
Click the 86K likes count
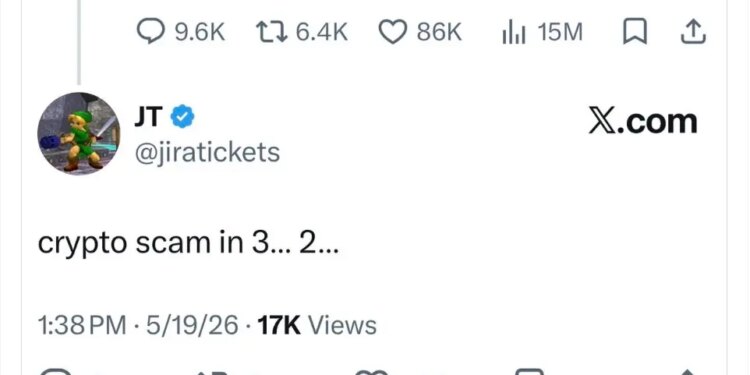[x=439, y=33]
